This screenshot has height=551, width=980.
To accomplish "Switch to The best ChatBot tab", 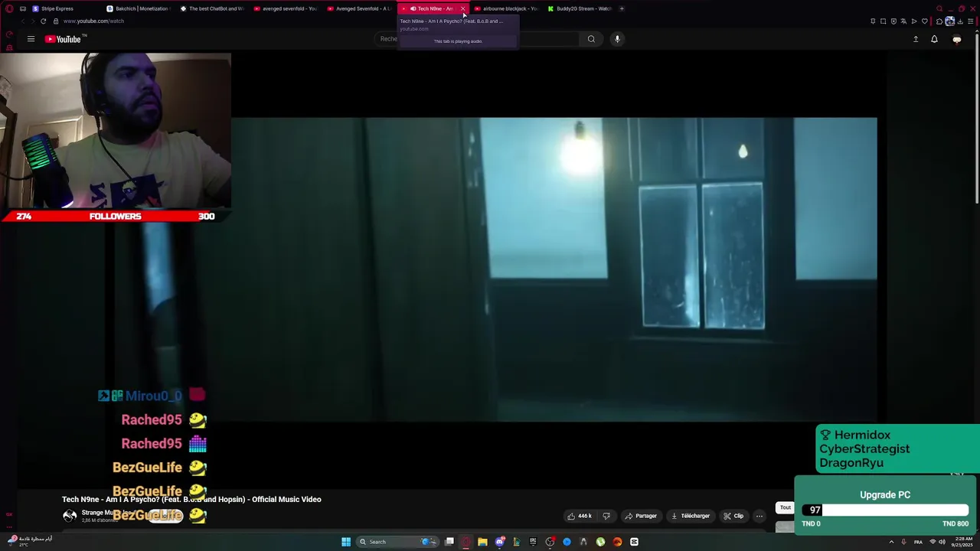I will point(212,8).
